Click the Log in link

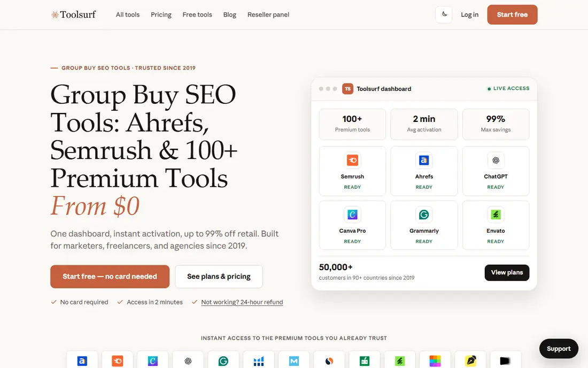pyautogui.click(x=469, y=14)
